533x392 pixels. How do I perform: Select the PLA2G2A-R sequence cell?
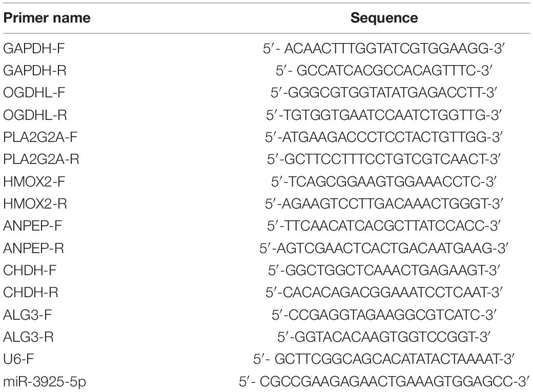[384, 159]
